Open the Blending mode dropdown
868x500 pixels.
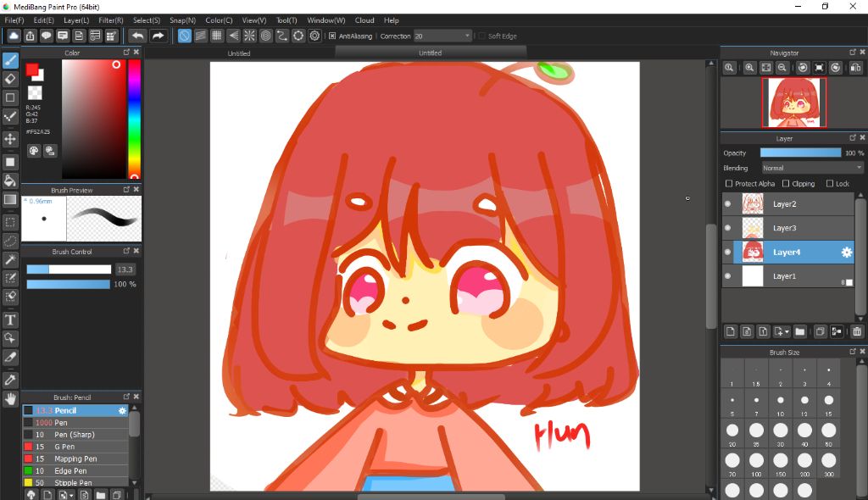[812, 168]
